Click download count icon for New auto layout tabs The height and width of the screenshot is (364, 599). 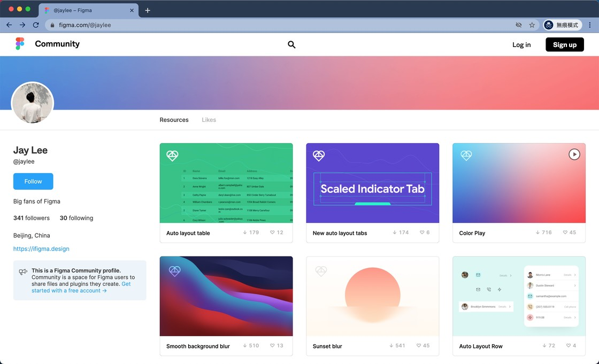[x=395, y=232]
